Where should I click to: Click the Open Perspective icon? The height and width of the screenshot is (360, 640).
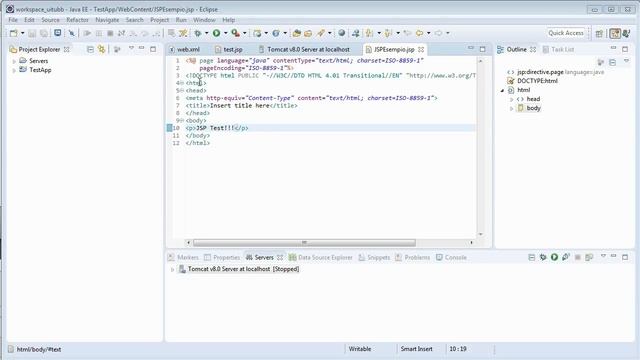point(599,33)
